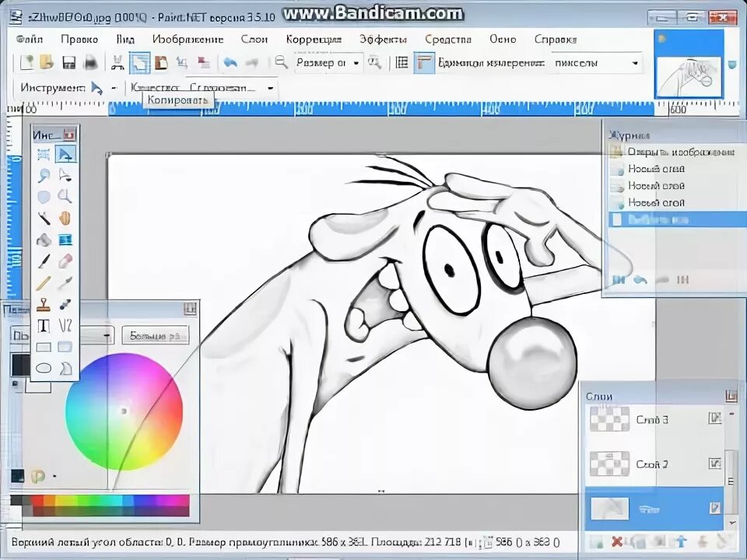The image size is (747, 560).
Task: Select the Rounded Rectangle tool
Action: pyautogui.click(x=65, y=347)
